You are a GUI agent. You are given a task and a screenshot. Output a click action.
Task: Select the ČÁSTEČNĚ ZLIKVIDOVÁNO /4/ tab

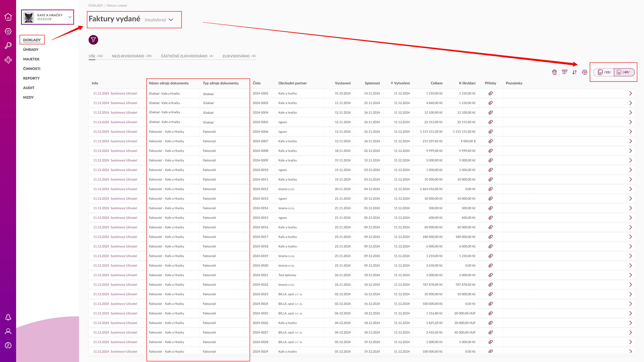click(x=187, y=56)
